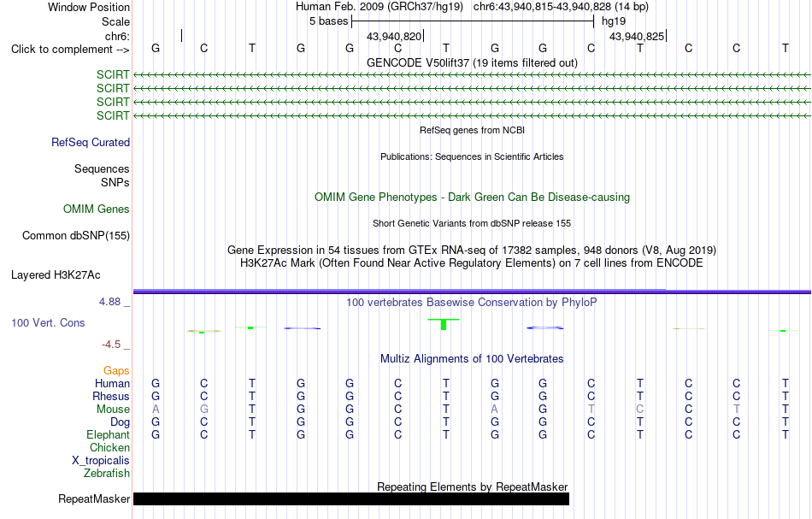This screenshot has height=519, width=812.
Task: Select the SNPs track label
Action: coord(115,182)
